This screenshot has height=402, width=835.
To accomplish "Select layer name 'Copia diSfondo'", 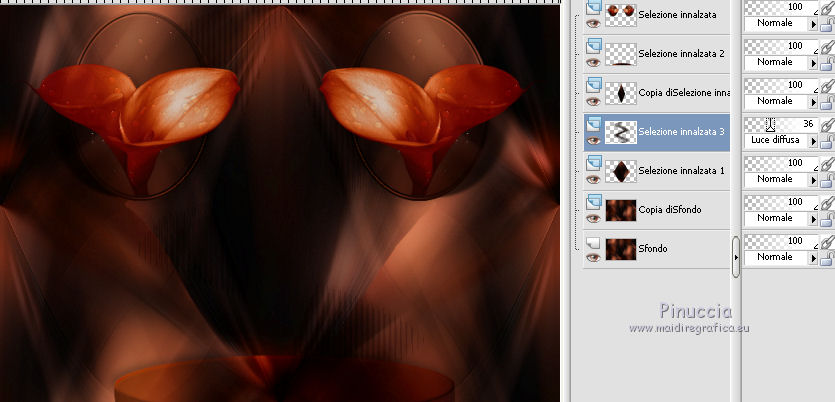I will 670,209.
